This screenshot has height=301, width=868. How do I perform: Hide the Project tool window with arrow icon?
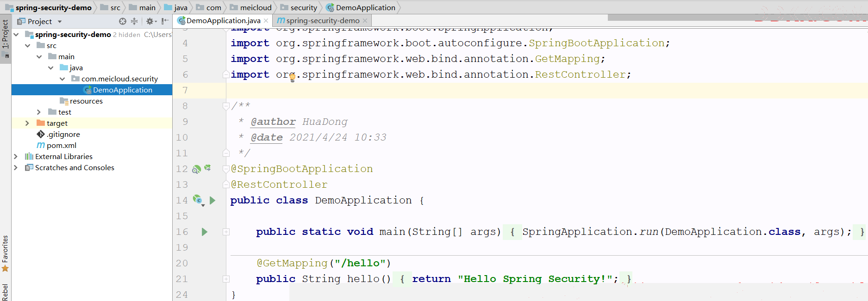[165, 21]
